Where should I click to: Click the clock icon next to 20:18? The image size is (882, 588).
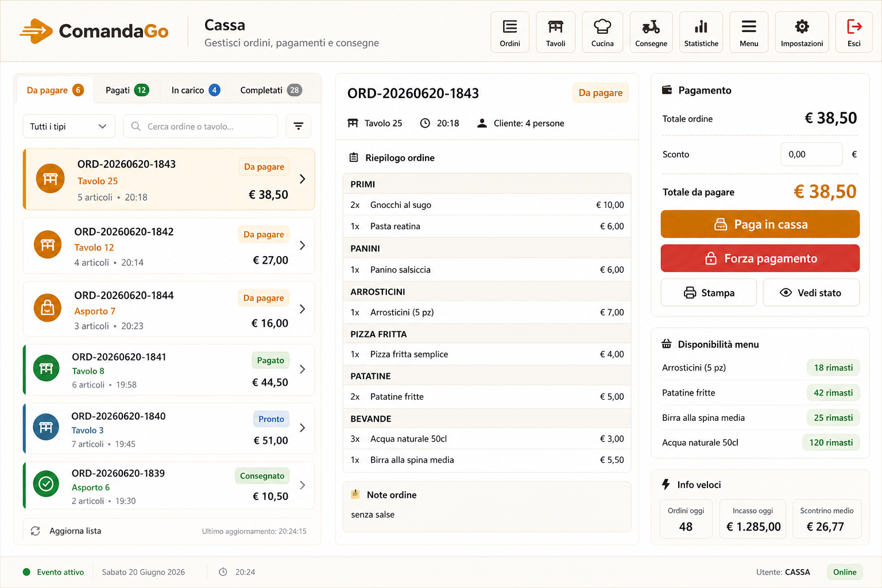(425, 123)
